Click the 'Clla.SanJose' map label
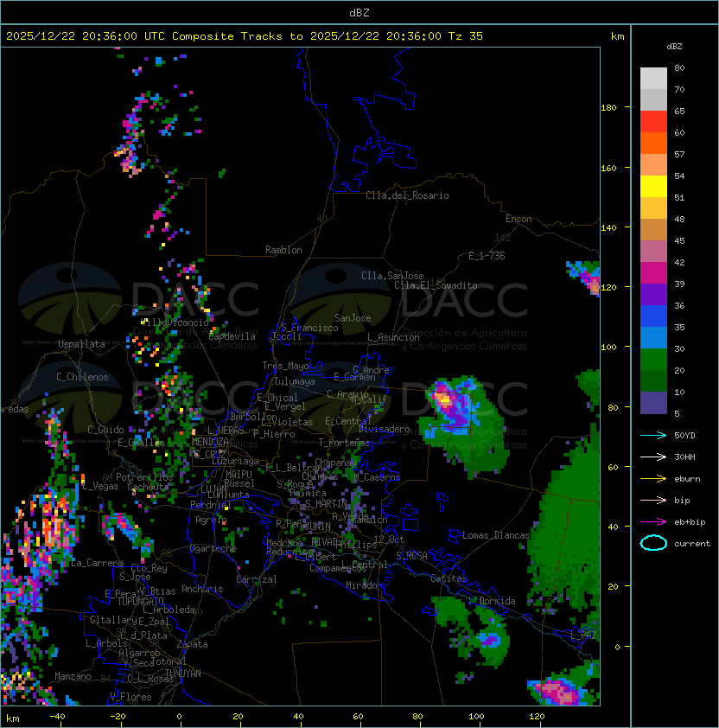Screen dimensions: 719x728 tap(392, 276)
